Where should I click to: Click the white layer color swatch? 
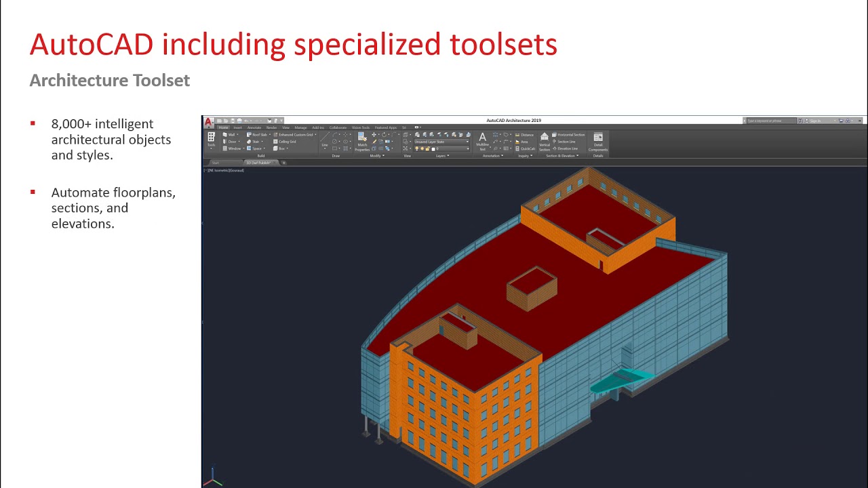434,148
